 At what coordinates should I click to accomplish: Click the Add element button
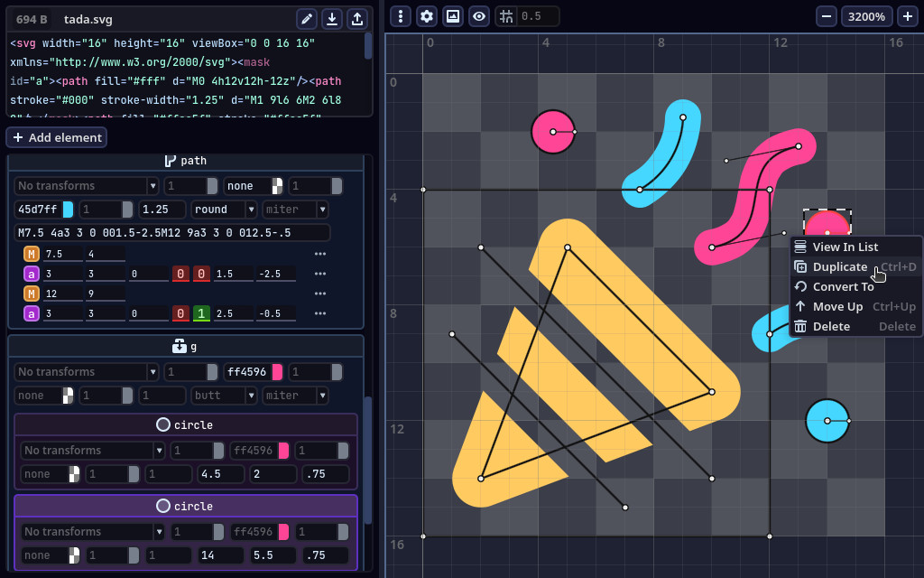[57, 137]
